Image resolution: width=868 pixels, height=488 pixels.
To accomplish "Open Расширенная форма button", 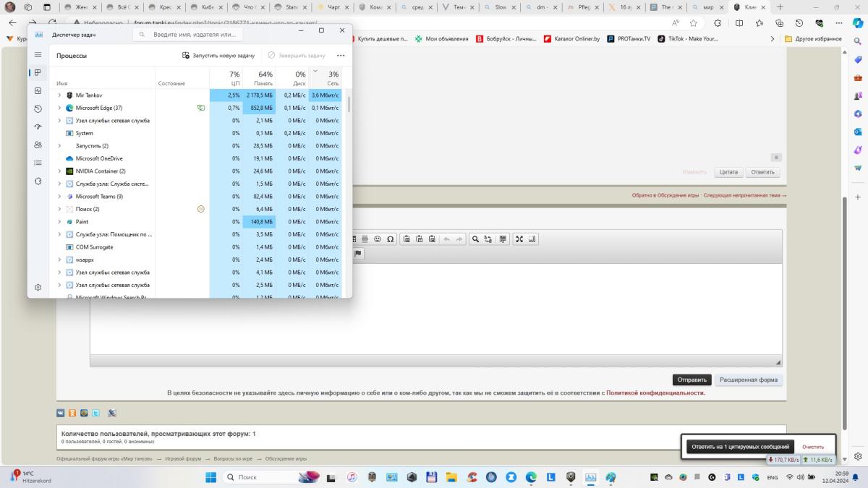I will point(748,380).
